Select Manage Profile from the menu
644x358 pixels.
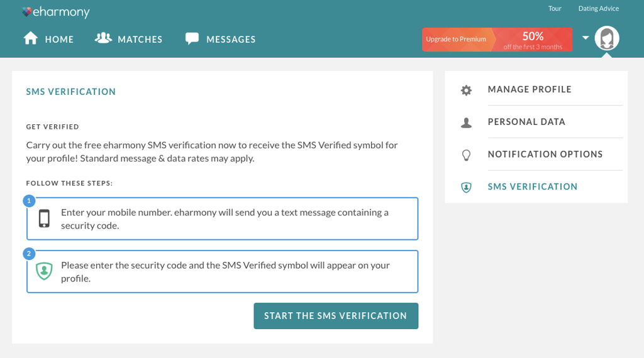[x=530, y=90]
